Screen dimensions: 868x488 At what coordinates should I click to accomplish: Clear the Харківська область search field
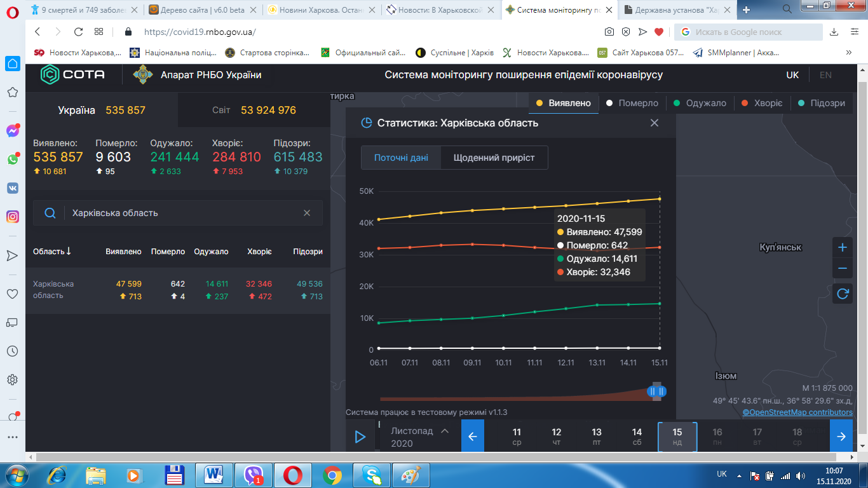tap(307, 213)
